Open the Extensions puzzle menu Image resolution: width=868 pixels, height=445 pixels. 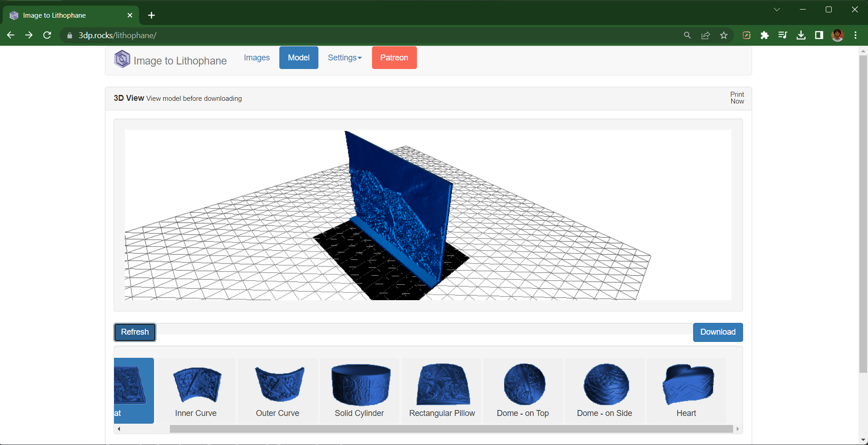point(764,35)
